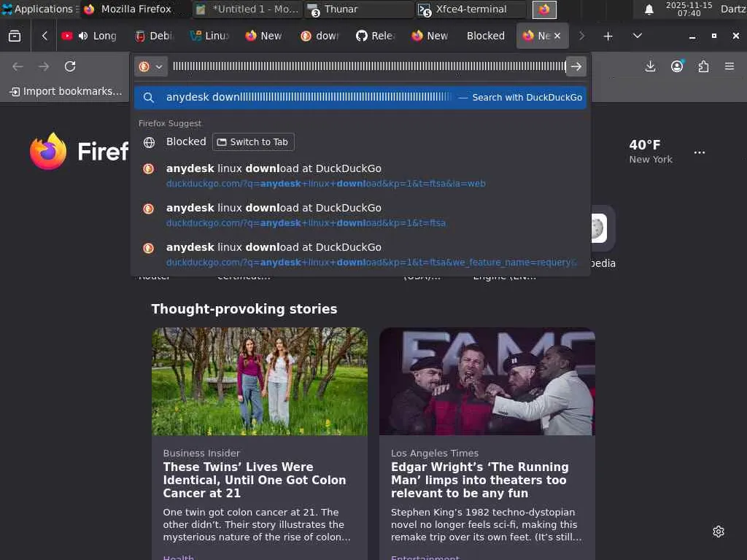This screenshot has width=747, height=560.
Task: Open the Firefox account icon
Action: [x=677, y=66]
